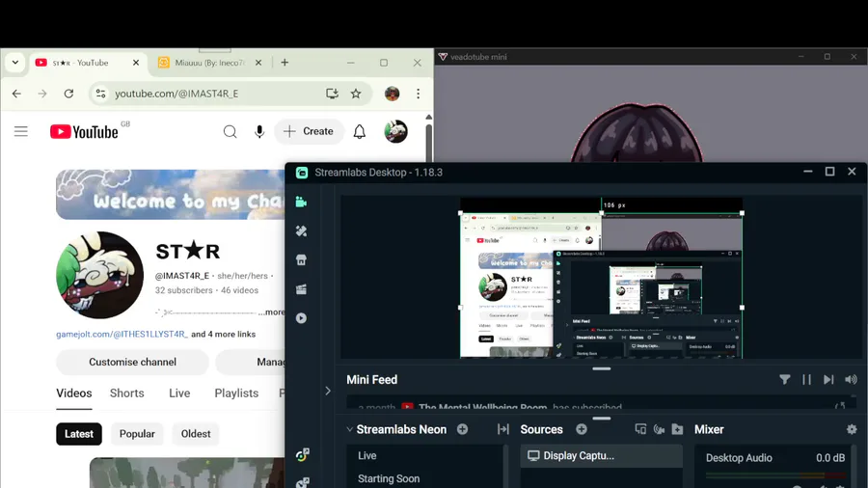Open the Streamlabs App Store icon
The width and height of the screenshot is (868, 488).
[301, 260]
